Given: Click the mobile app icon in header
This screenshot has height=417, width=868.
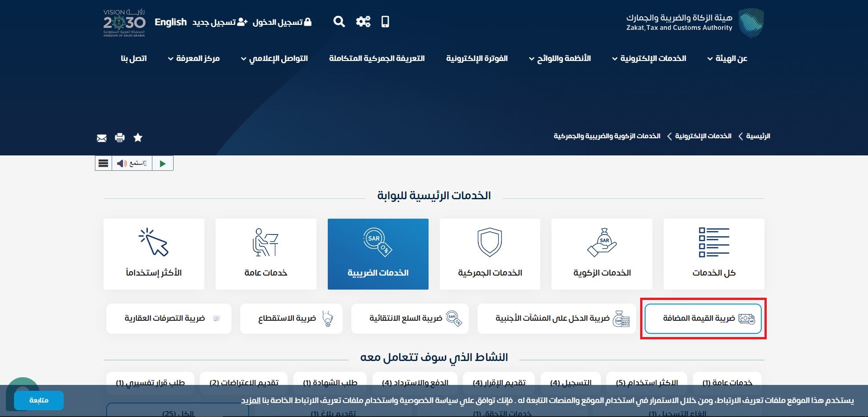Looking at the screenshot, I should [385, 22].
